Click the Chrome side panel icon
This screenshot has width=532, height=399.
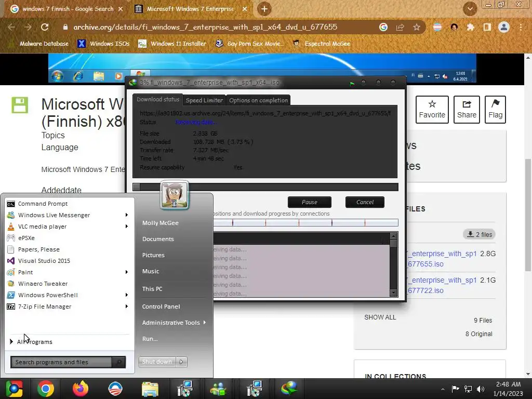click(487, 27)
